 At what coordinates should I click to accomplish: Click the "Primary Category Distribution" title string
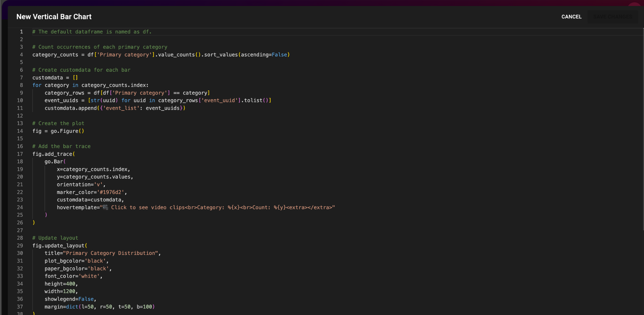[110, 253]
